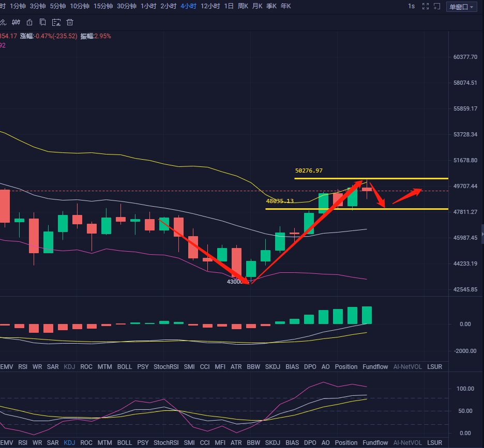The image size is (484, 448).
Task: Switch to the 周K weekly chart
Action: click(x=243, y=6)
